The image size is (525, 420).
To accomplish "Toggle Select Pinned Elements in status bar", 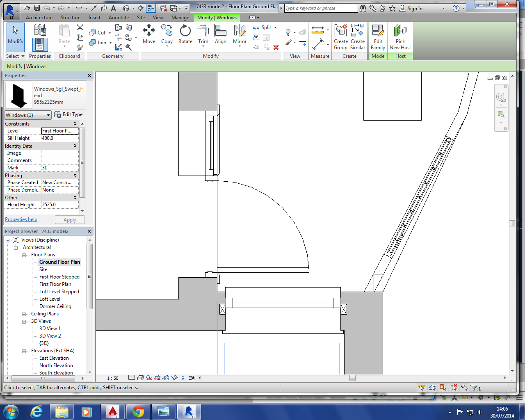I will point(443,388).
